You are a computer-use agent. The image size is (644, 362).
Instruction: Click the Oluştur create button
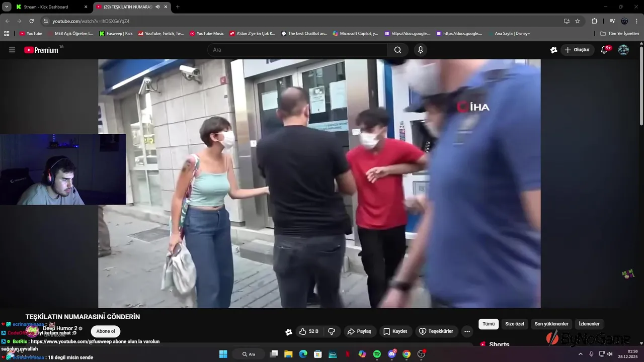[x=577, y=50]
